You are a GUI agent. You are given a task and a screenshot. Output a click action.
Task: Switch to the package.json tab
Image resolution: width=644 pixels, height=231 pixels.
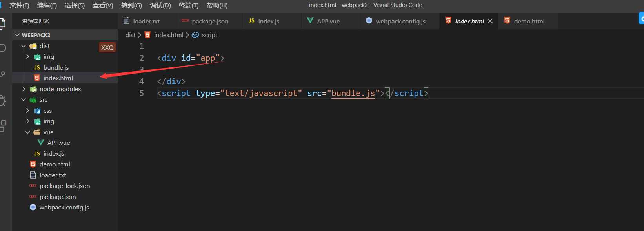210,21
